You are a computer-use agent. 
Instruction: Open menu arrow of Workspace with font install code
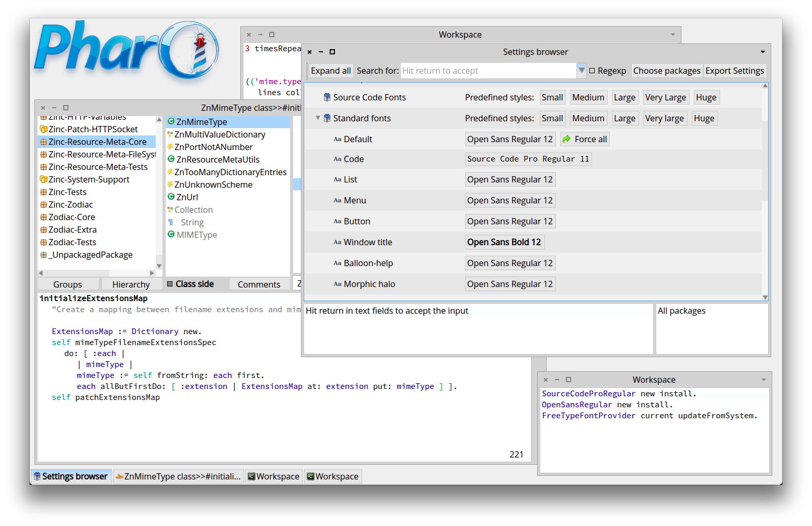[764, 380]
